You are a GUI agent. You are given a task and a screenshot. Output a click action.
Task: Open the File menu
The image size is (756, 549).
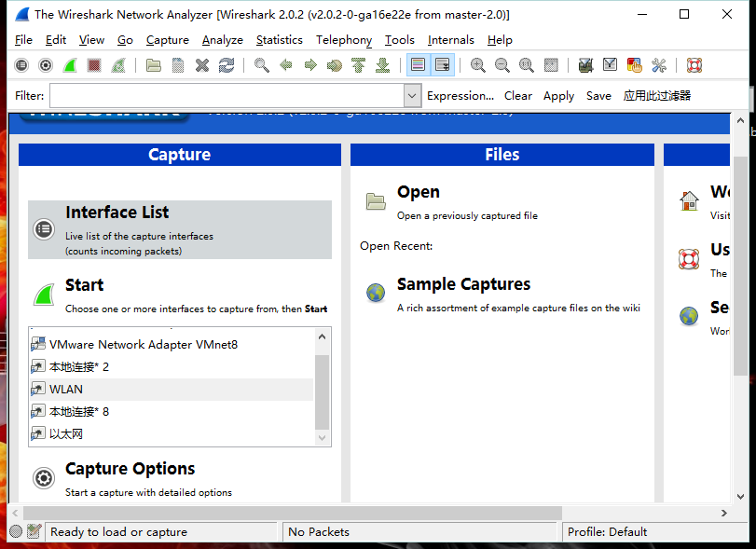click(x=23, y=40)
